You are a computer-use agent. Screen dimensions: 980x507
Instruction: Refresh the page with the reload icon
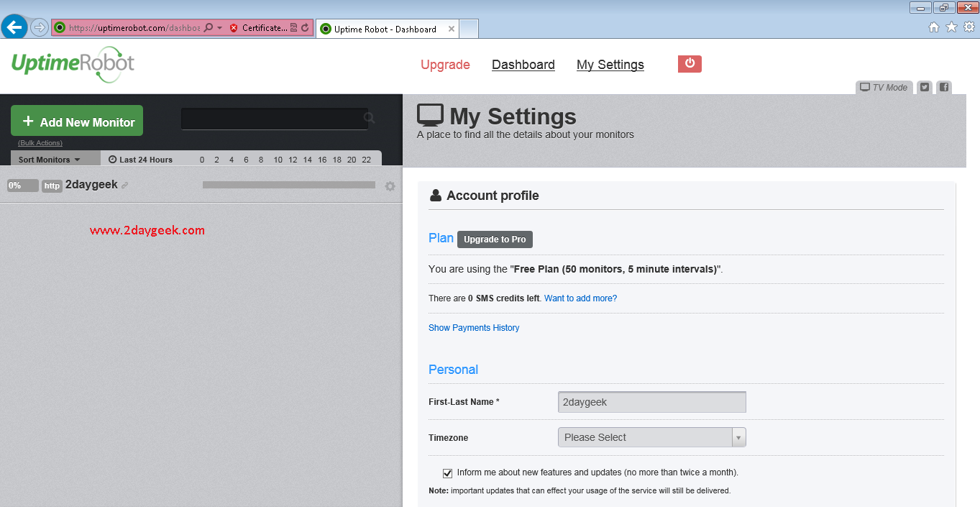[305, 28]
